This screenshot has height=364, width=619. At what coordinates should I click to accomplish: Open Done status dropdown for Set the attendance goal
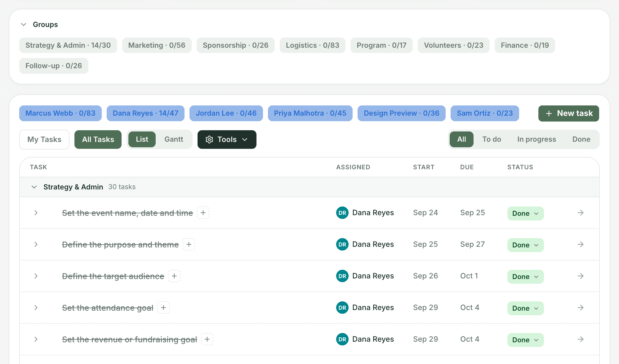[x=525, y=308]
